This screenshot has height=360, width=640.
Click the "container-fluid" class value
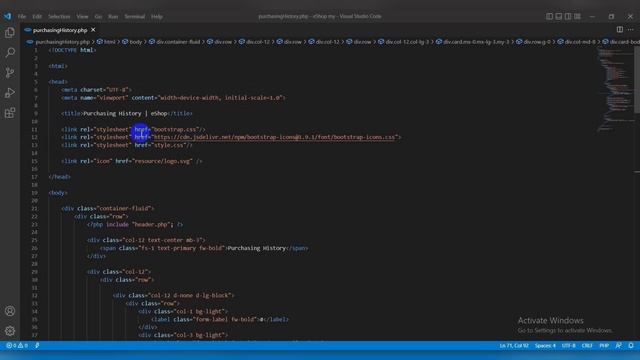coord(124,208)
